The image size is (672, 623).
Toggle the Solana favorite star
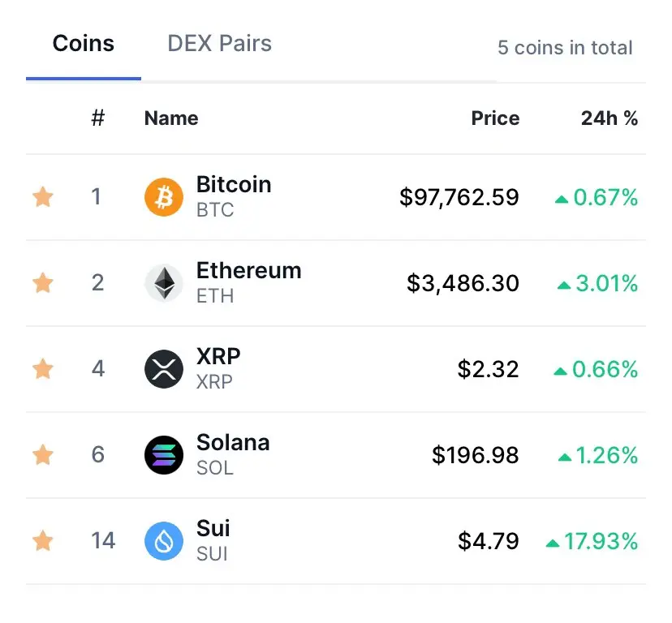click(x=43, y=455)
